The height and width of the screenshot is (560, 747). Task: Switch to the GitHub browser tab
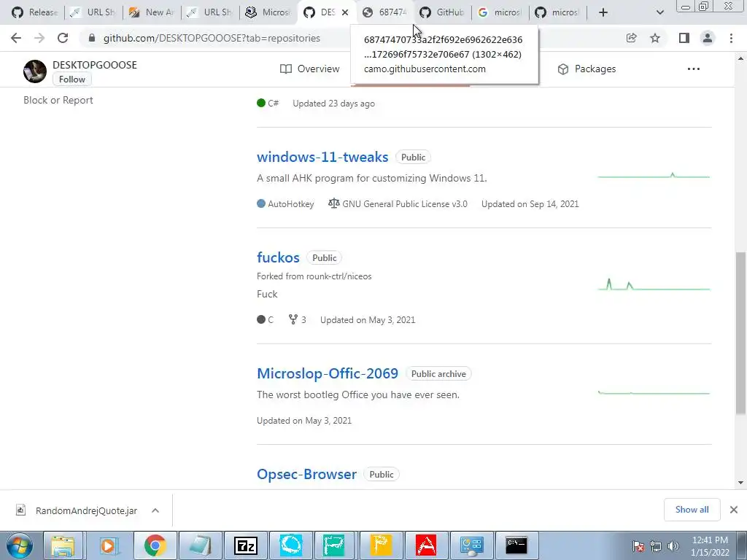(442, 12)
